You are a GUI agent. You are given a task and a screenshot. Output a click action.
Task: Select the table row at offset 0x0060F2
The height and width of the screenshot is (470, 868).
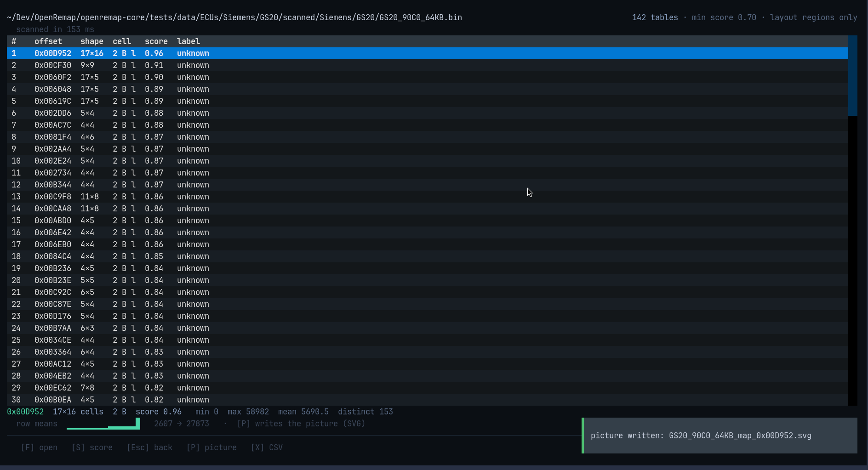pyautogui.click(x=428, y=77)
